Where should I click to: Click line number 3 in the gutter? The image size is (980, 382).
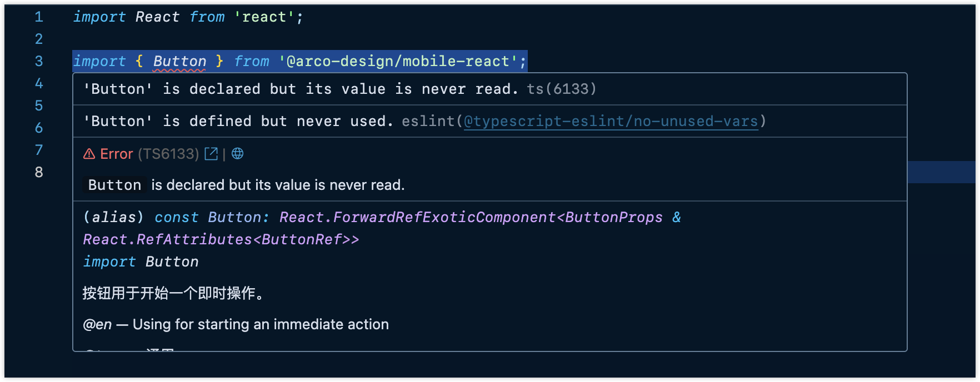[x=39, y=61]
